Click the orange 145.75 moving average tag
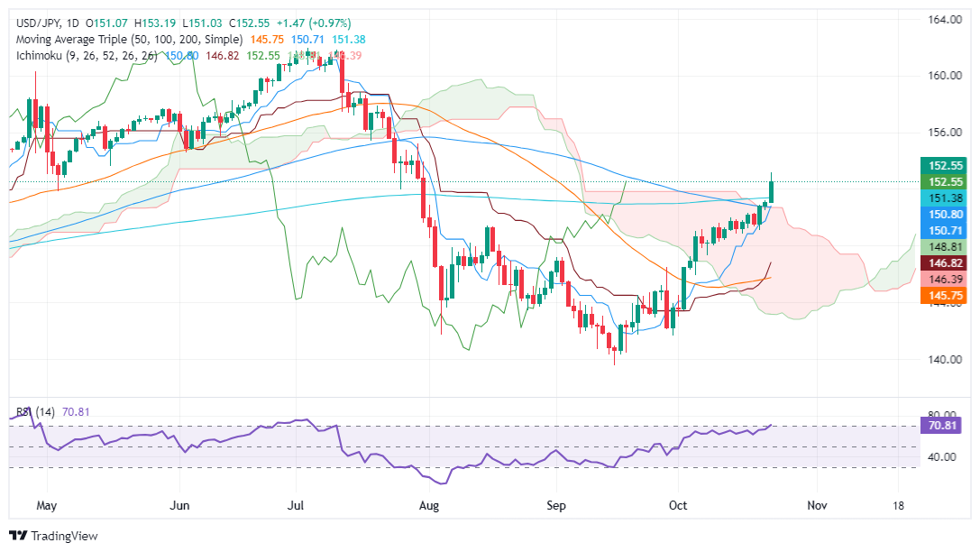This screenshot has width=980, height=552. tap(944, 296)
